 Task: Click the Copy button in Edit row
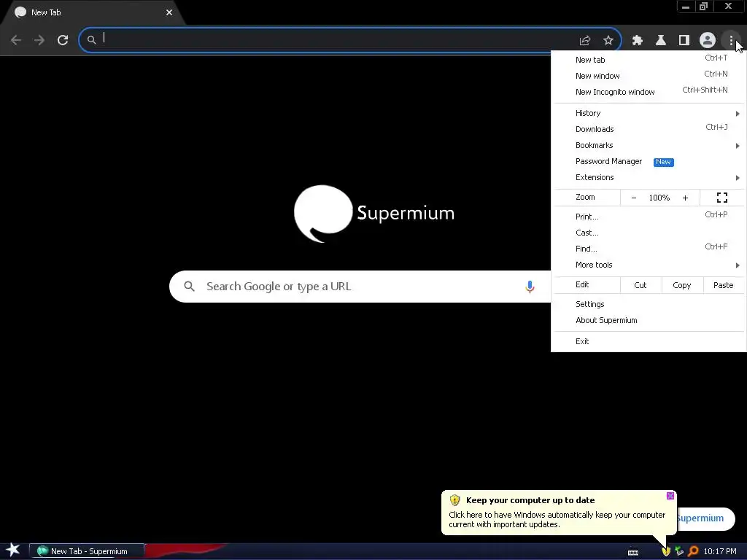pos(682,285)
